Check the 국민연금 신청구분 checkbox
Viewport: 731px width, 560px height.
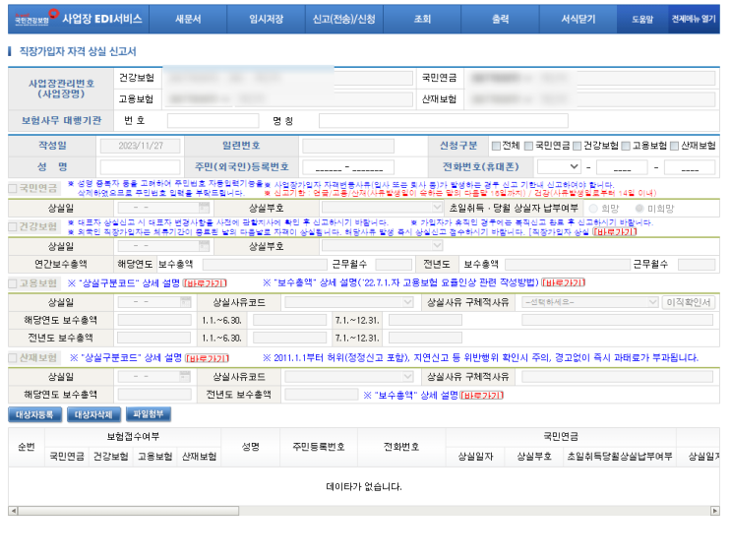pyautogui.click(x=528, y=146)
